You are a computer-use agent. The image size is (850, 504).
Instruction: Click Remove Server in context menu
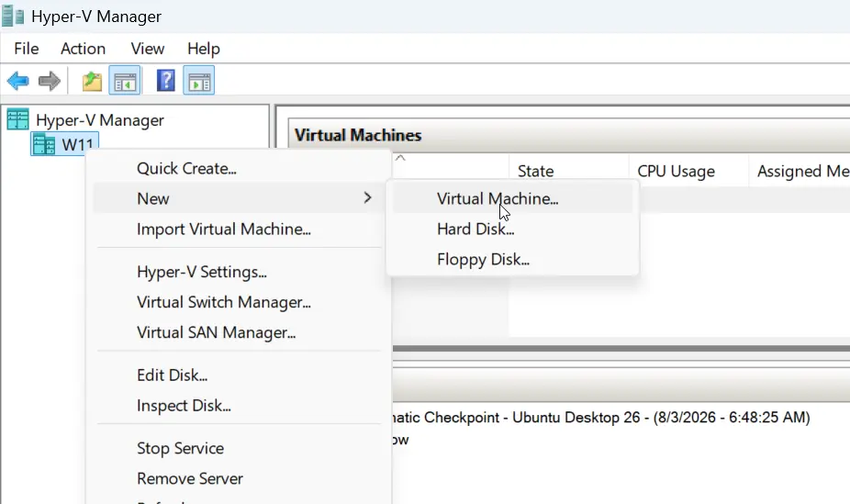click(x=239, y=478)
